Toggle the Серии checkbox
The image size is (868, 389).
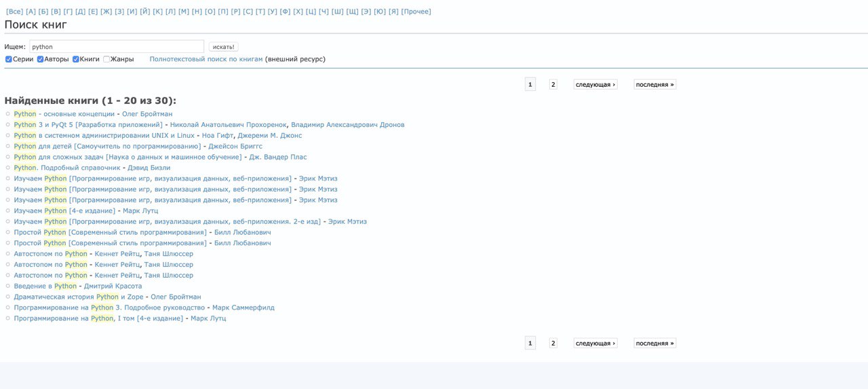[9, 59]
